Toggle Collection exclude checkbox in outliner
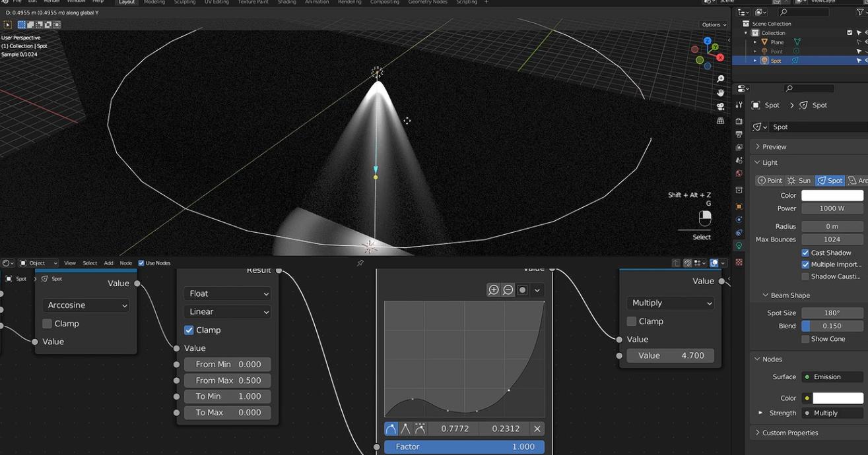 850,33
